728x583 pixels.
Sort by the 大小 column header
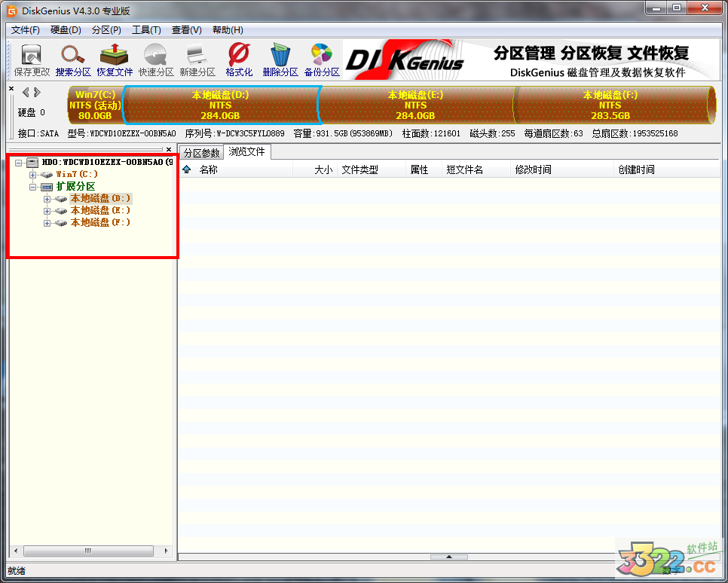315,169
